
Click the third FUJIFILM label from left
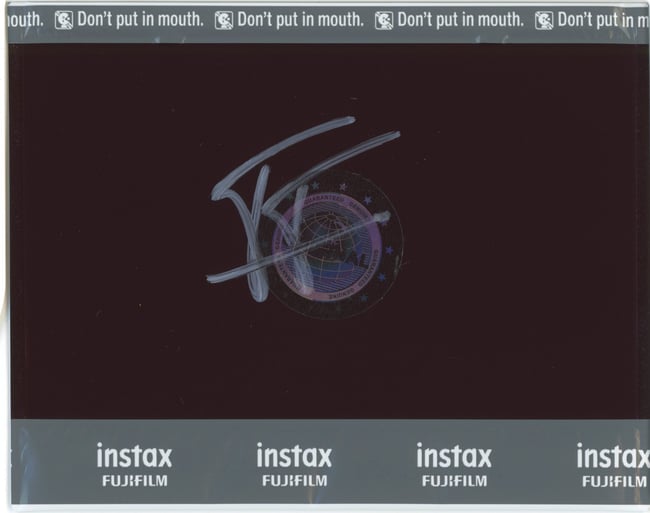[454, 481]
